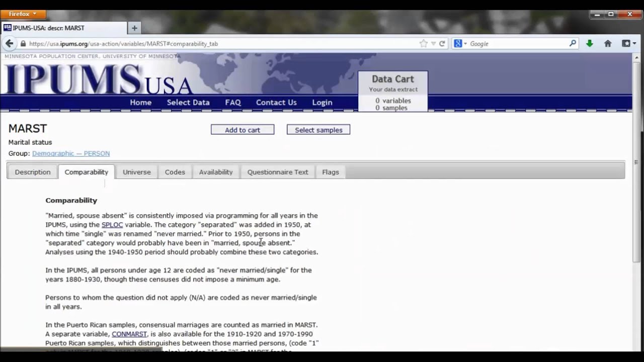The image size is (644, 362).
Task: Open a new tab with plus button
Action: pyautogui.click(x=134, y=28)
